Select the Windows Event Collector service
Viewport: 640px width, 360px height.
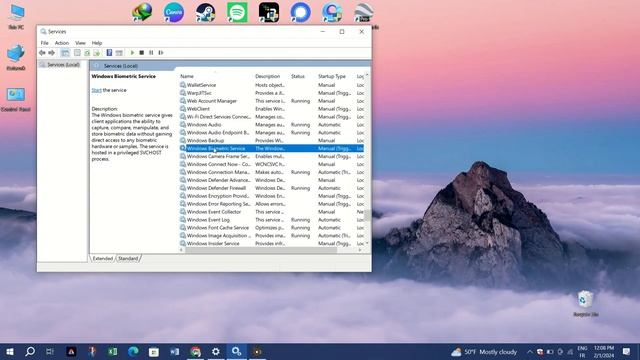coord(271,212)
